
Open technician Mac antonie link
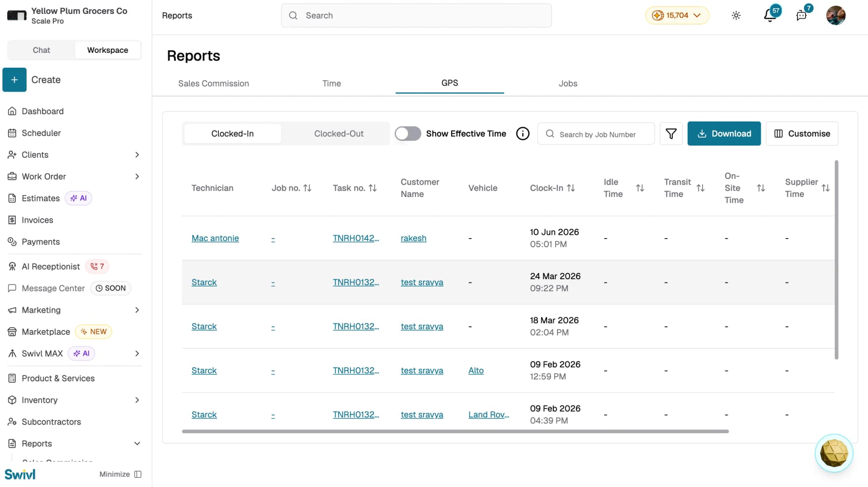click(x=215, y=238)
